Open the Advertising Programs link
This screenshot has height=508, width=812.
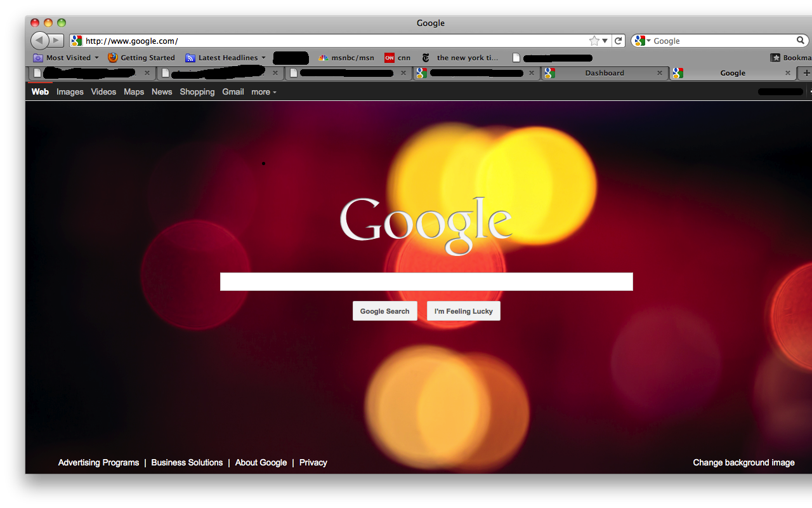point(98,463)
